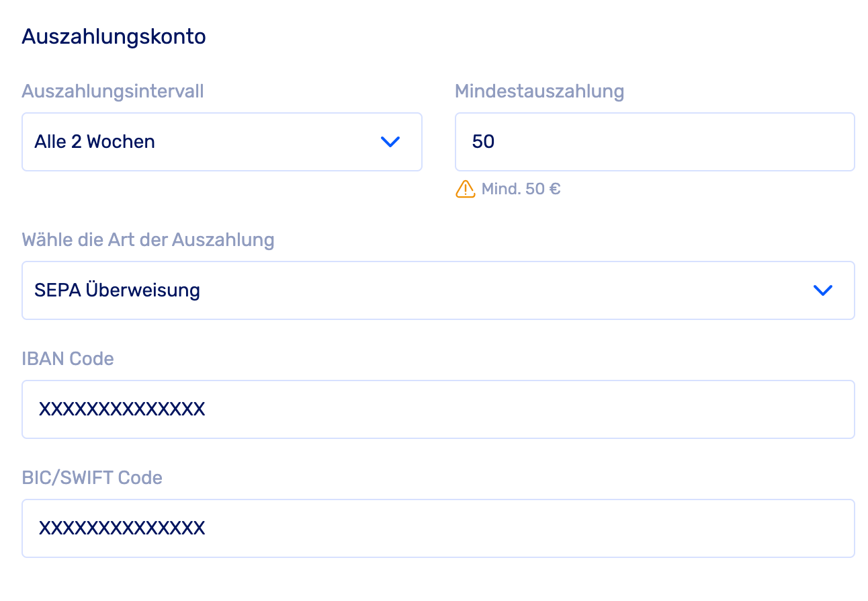The width and height of the screenshot is (868, 601).
Task: Focus the BIC/SWIFT Code input field
Action: click(x=438, y=528)
